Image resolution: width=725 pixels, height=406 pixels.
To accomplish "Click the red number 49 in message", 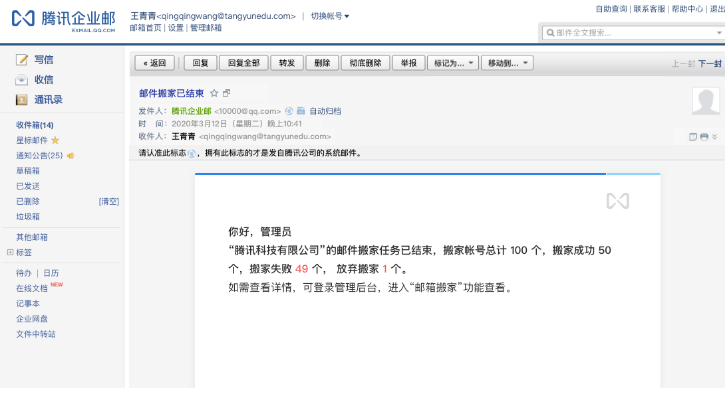I will (x=301, y=269).
